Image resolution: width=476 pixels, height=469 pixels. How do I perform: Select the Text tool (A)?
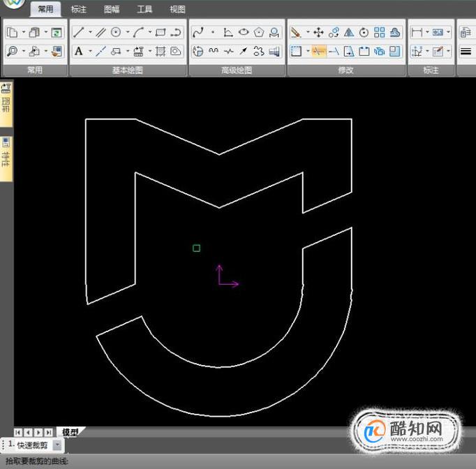tap(79, 52)
